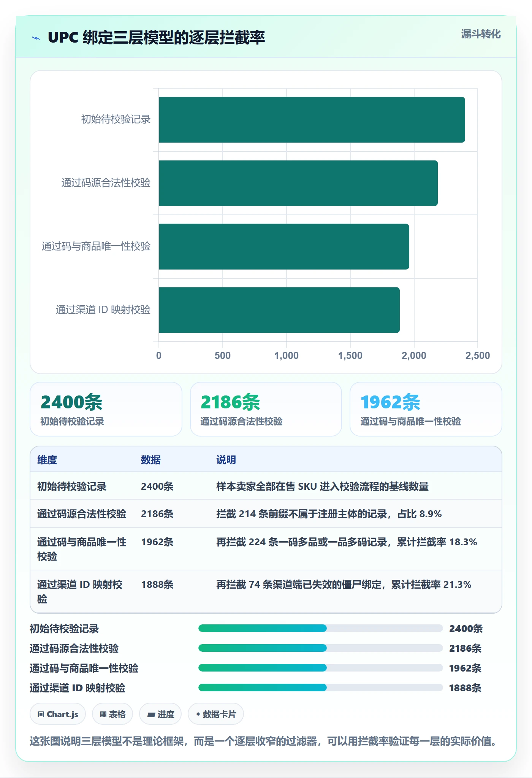Click the 2,000 tick label on the chart axis
The width and height of the screenshot is (532, 778).
(414, 356)
